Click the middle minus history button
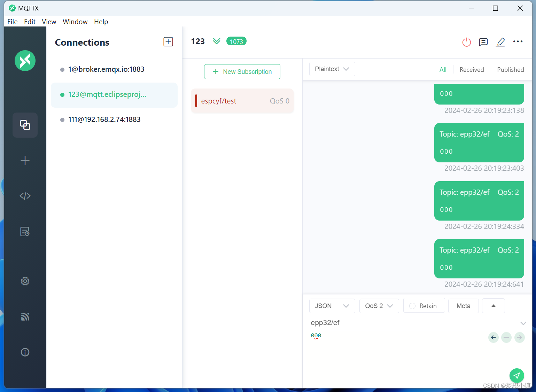 click(x=506, y=337)
